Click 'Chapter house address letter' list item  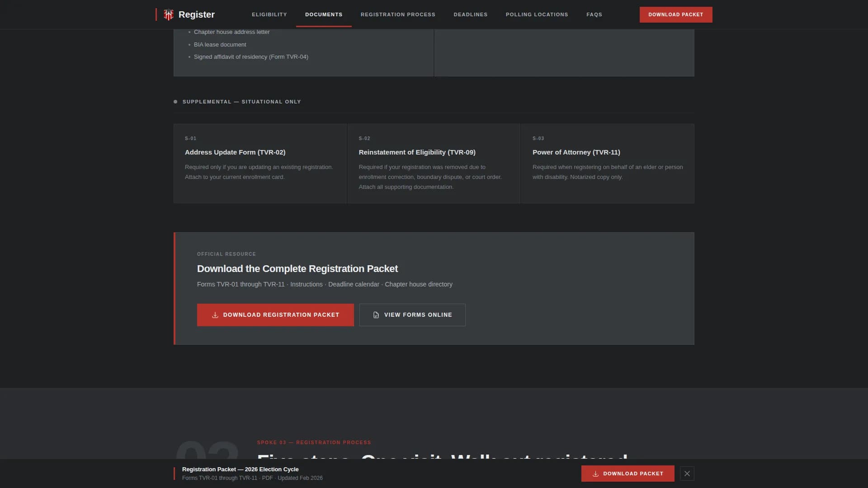point(231,32)
